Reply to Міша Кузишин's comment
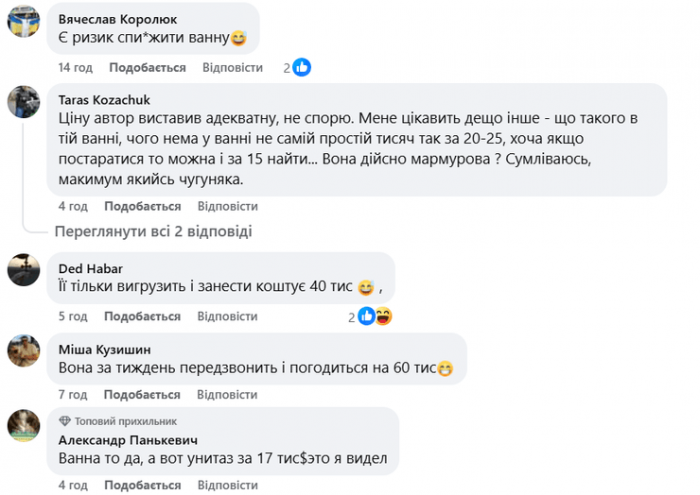700x495 pixels. coord(229,398)
